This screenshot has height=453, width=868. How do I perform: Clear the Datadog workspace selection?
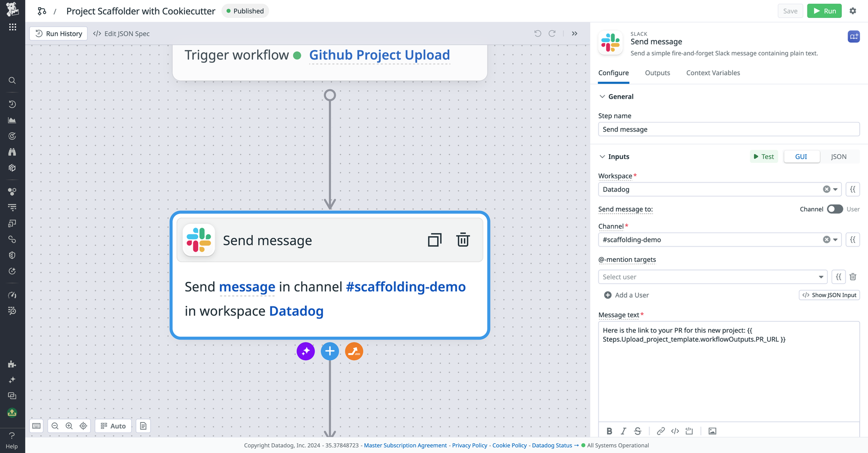click(x=826, y=189)
